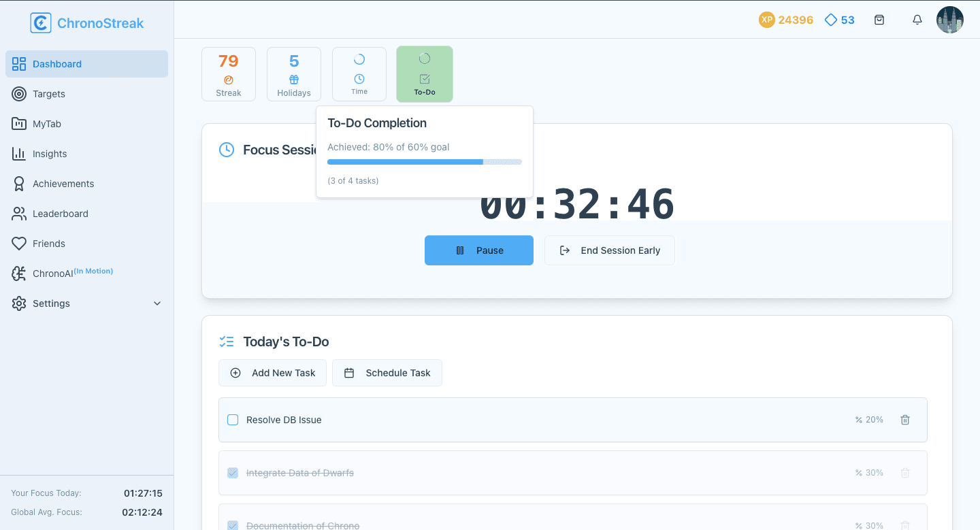Click '(3 of 4 tasks)' text
Image resolution: width=980 pixels, height=530 pixels.
coord(353,181)
